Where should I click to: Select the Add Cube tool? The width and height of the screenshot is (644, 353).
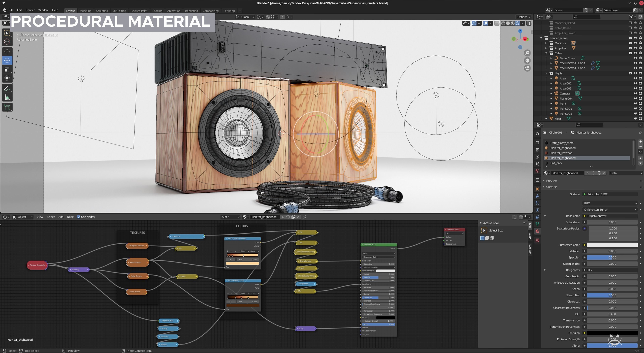pos(7,107)
